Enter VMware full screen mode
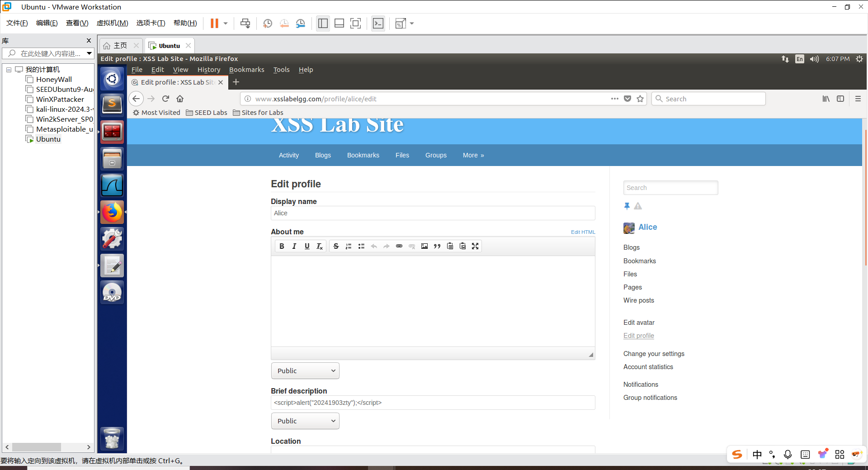The height and width of the screenshot is (470, 868). click(x=356, y=24)
